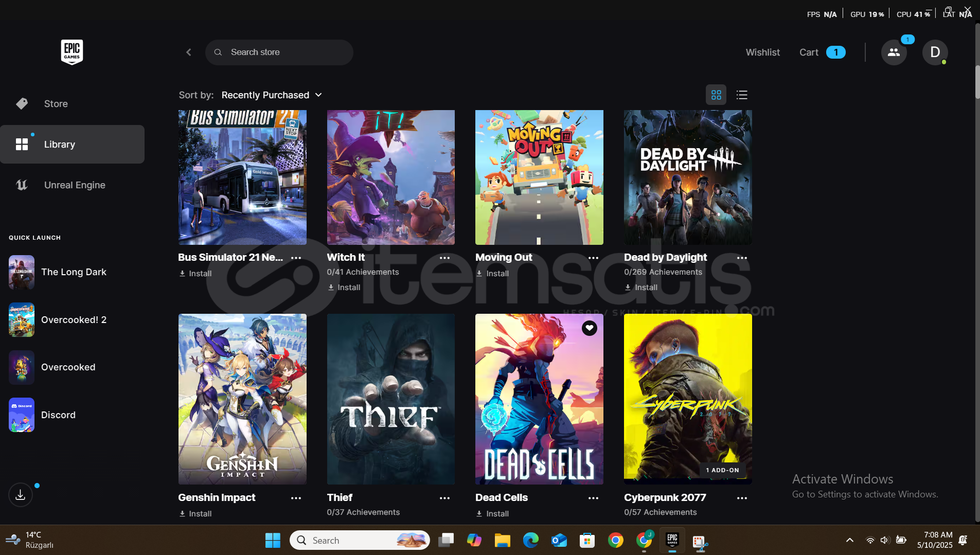Open the Thief cover art
Screen dimensions: 980x555
(x=391, y=399)
